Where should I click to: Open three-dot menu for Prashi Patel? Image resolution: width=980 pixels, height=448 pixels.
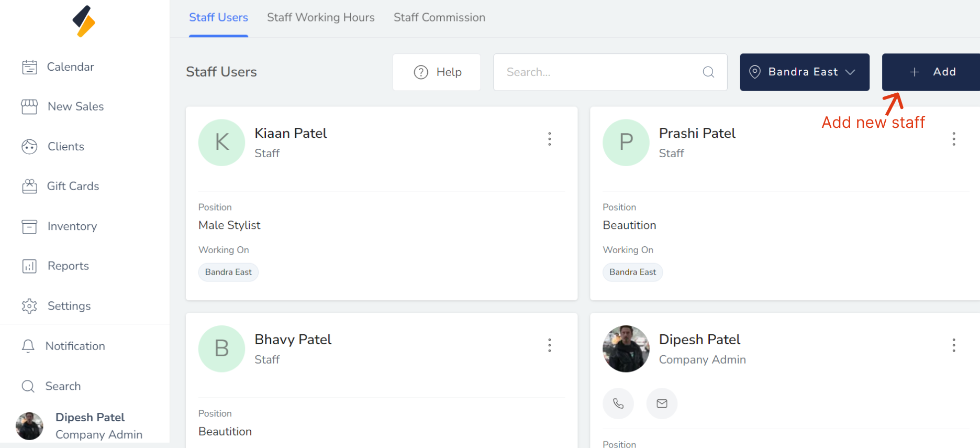(x=953, y=139)
